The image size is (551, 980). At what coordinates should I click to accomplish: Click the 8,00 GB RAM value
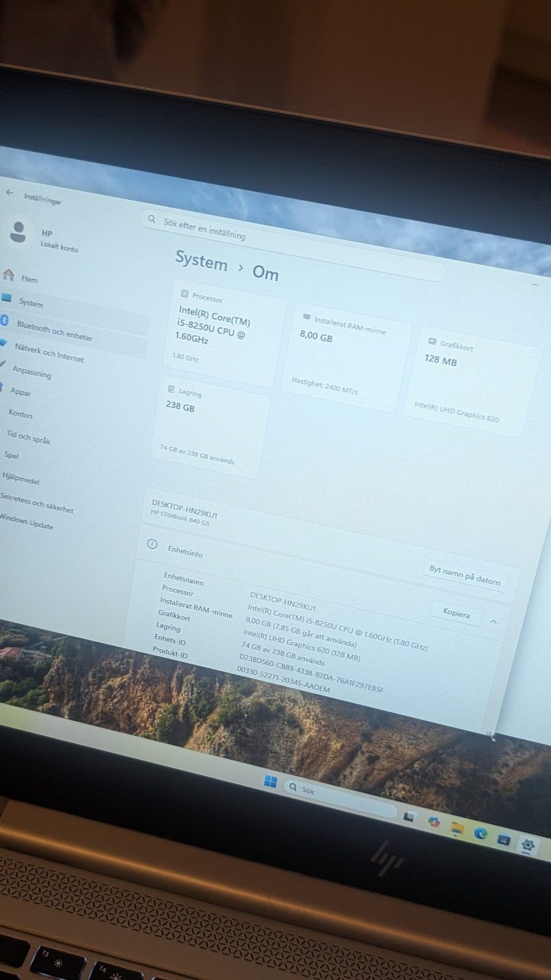[316, 336]
